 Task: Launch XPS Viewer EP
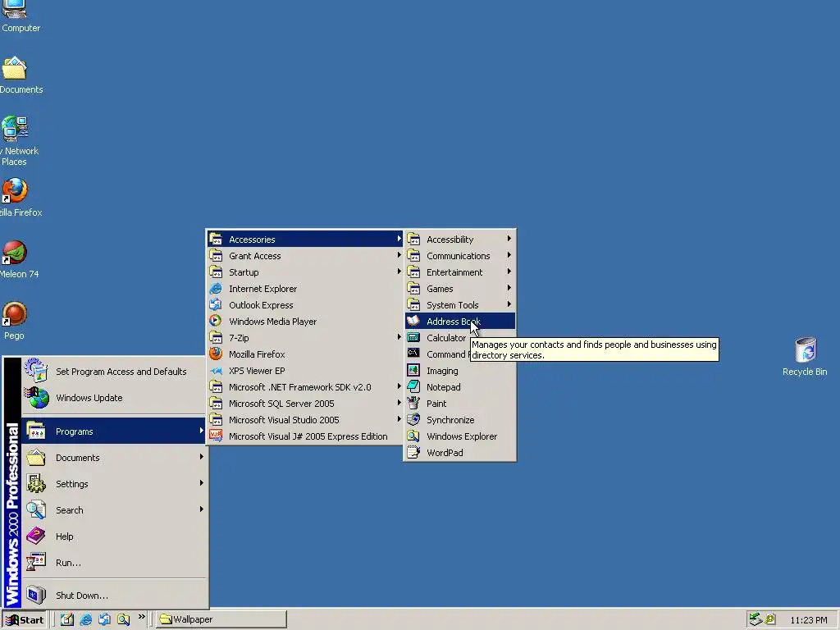pyautogui.click(x=305, y=371)
